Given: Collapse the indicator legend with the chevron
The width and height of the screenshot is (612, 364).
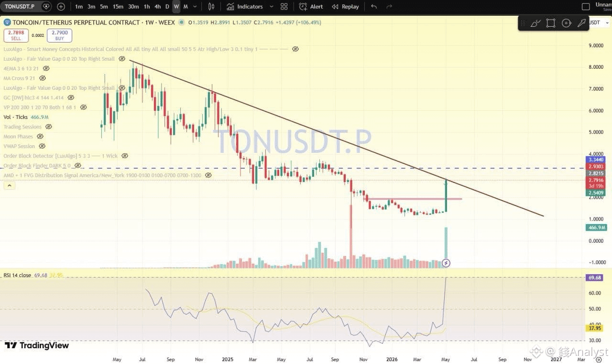Looking at the screenshot, I should coord(9,186).
